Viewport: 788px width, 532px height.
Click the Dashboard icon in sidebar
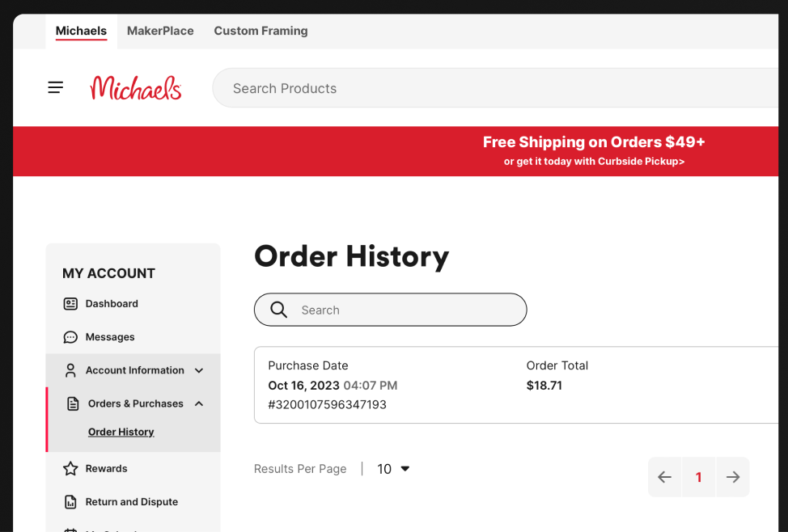pyautogui.click(x=70, y=304)
